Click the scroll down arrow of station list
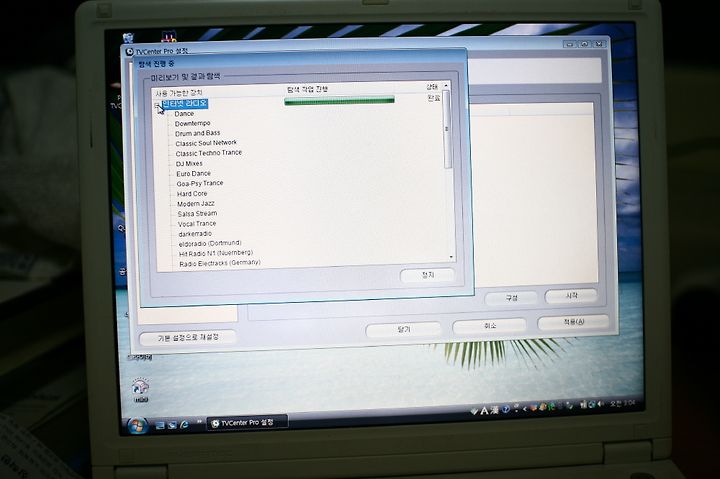 pyautogui.click(x=451, y=257)
